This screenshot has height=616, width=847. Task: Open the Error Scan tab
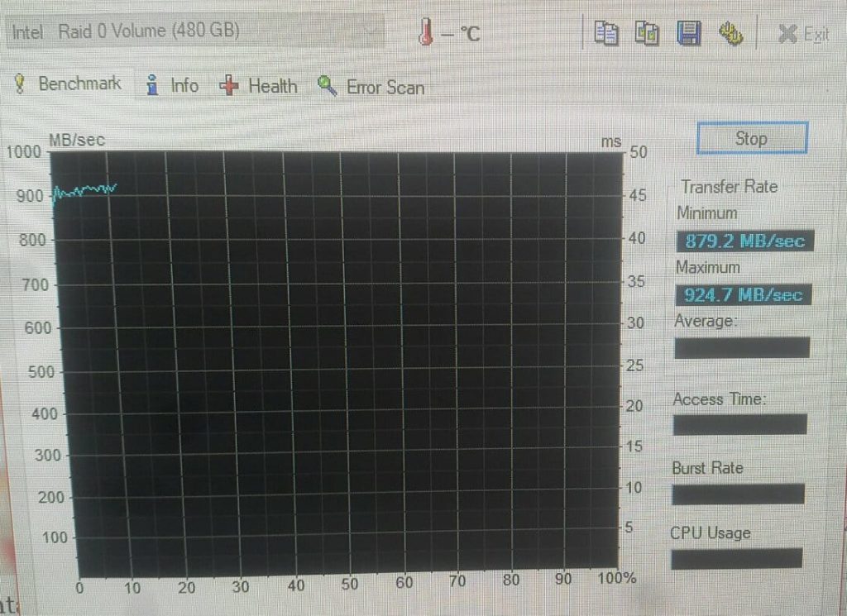pyautogui.click(x=385, y=87)
